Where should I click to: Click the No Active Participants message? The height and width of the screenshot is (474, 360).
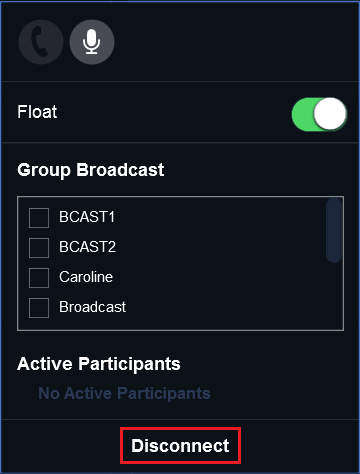pos(124,393)
